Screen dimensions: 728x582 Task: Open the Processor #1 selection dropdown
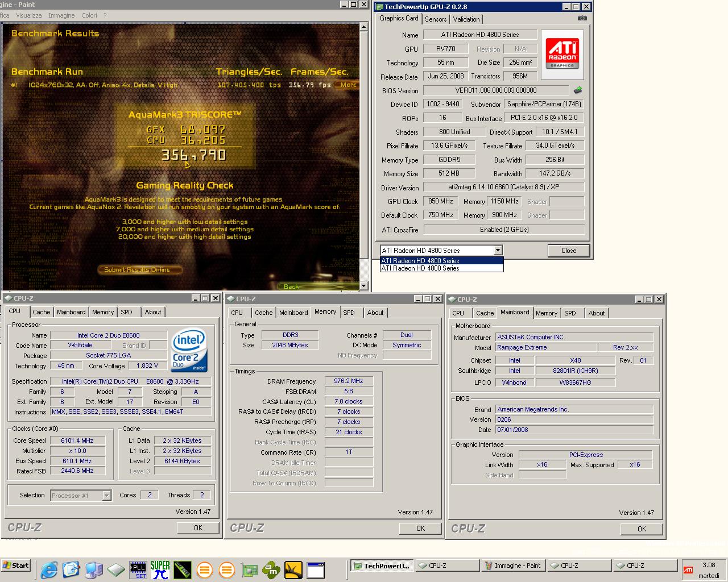point(106,496)
